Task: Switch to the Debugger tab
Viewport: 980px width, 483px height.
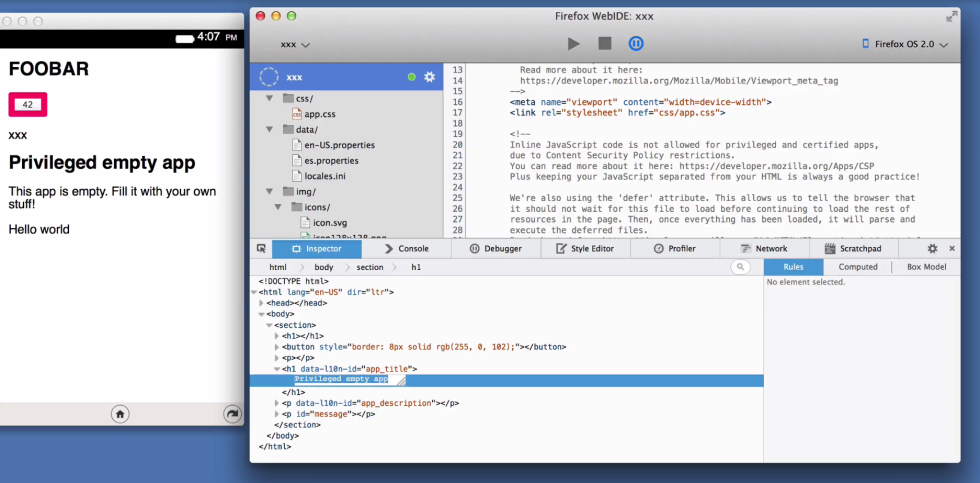Action: (496, 249)
